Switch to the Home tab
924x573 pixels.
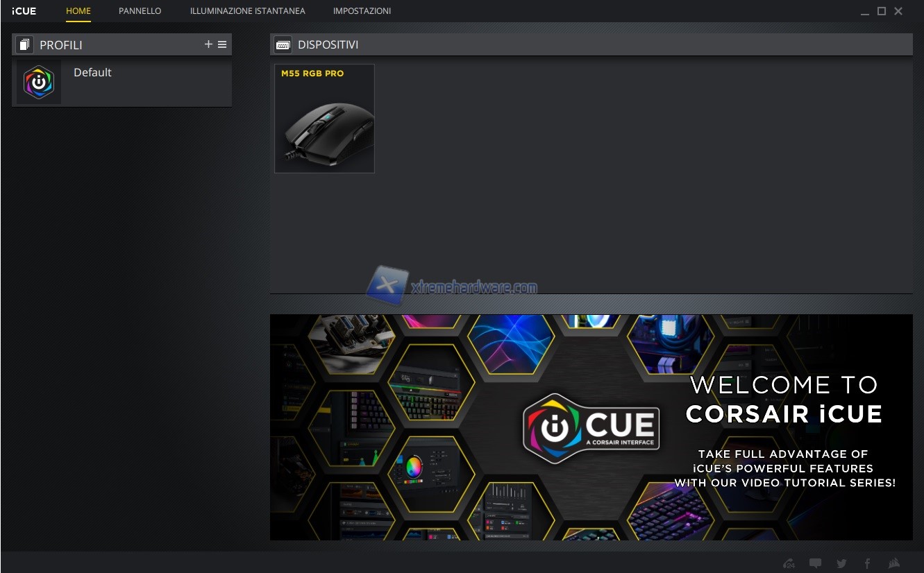pyautogui.click(x=78, y=11)
